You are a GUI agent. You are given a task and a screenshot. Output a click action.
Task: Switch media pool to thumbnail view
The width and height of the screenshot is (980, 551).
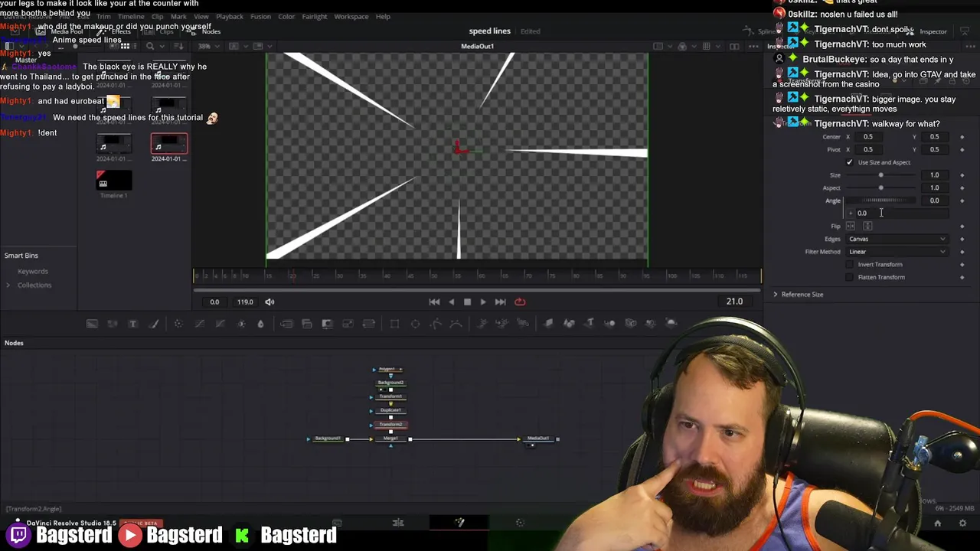point(125,47)
